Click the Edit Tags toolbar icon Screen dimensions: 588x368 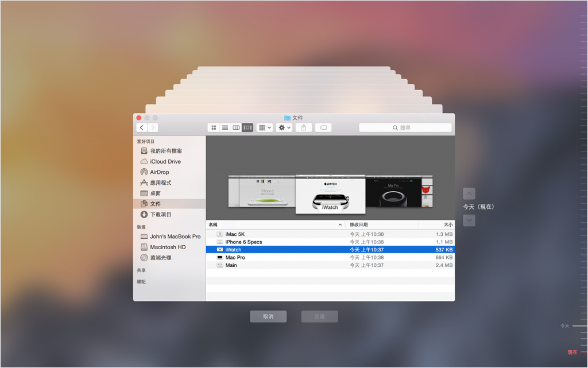click(x=323, y=127)
